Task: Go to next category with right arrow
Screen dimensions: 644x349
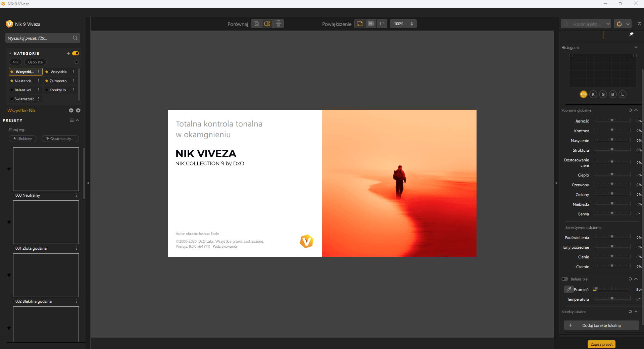Action: [78, 110]
